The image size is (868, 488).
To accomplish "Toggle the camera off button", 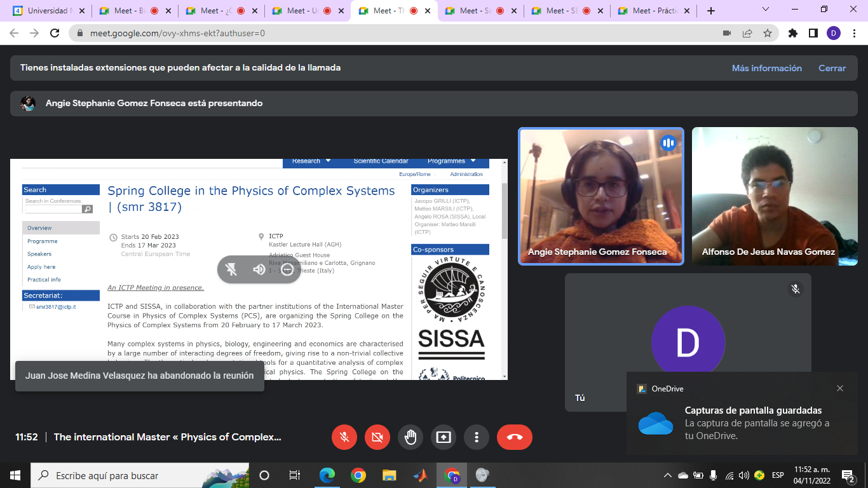I will [377, 437].
